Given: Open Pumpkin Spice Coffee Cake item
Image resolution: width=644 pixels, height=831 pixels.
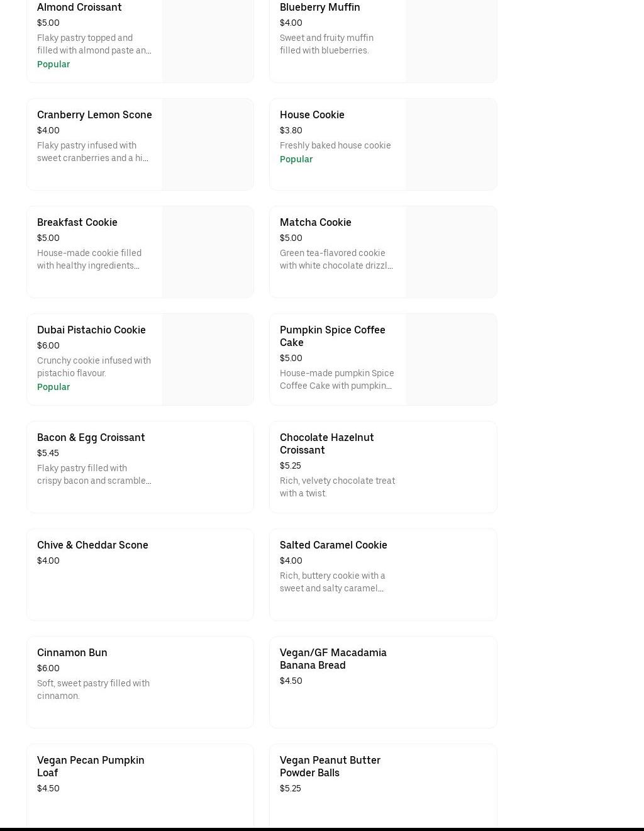Looking at the screenshot, I should (332, 336).
